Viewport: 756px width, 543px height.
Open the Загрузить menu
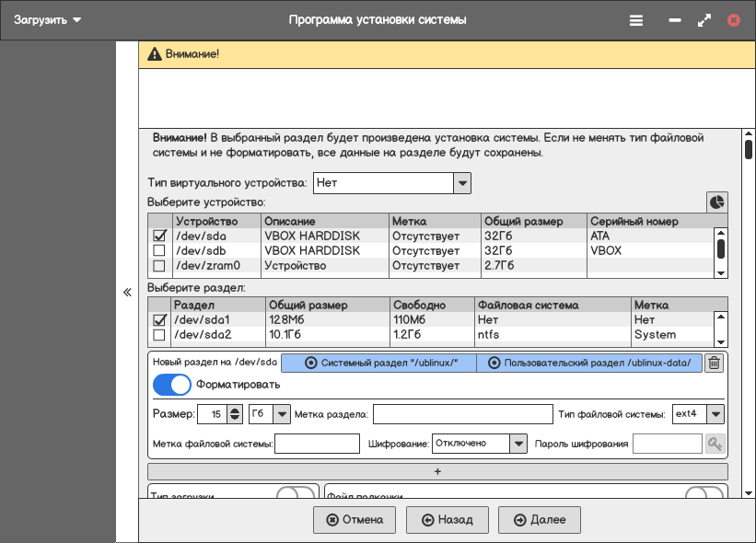(48, 19)
